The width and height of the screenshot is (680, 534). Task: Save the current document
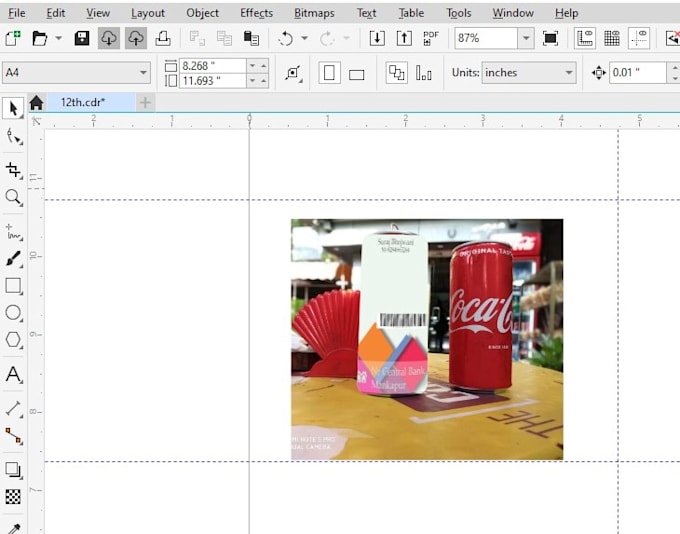click(82, 38)
